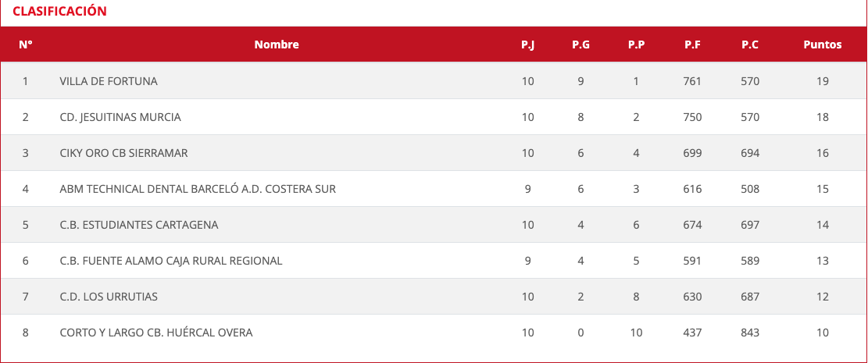Viewport: 868px width, 363px height.
Task: Click the Nº column header
Action: (x=26, y=44)
